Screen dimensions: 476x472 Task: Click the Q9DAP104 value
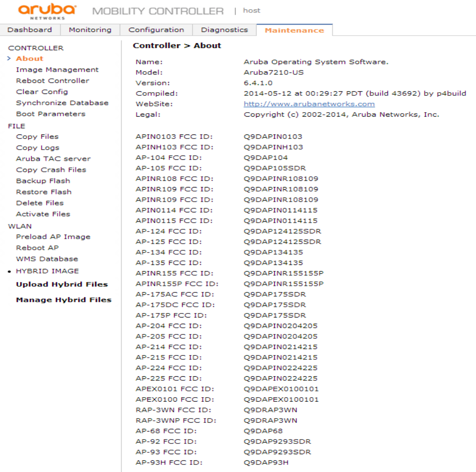click(x=266, y=158)
